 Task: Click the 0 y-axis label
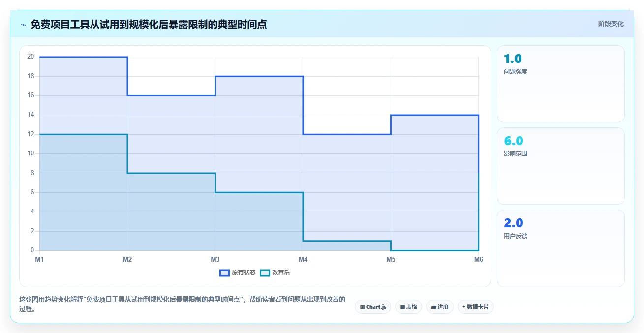click(32, 250)
